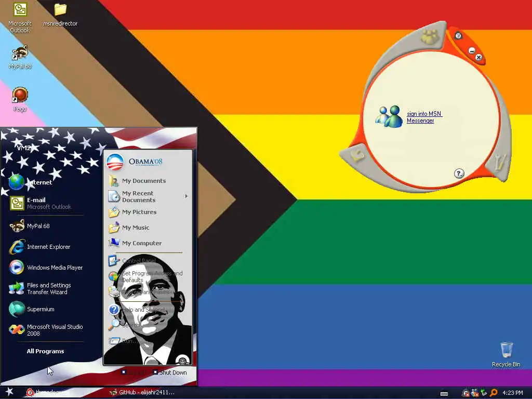Expand All Programs in Start menu

coord(46,351)
